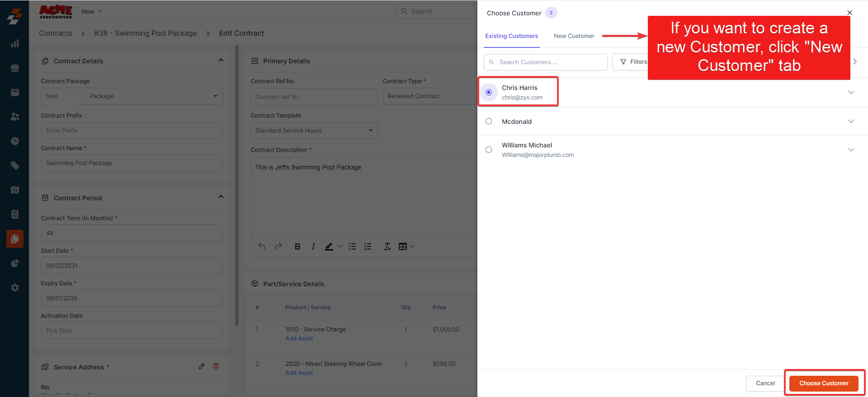Switch to the New Customer tab
Screen dimensions: 868x397
574,36
